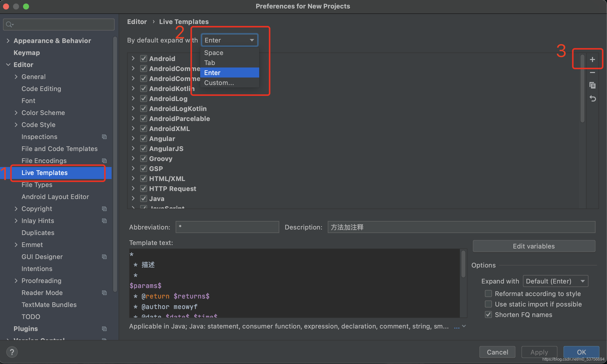The width and height of the screenshot is (607, 364).
Task: Toggle Shorten FQ names checkbox
Action: tap(489, 314)
